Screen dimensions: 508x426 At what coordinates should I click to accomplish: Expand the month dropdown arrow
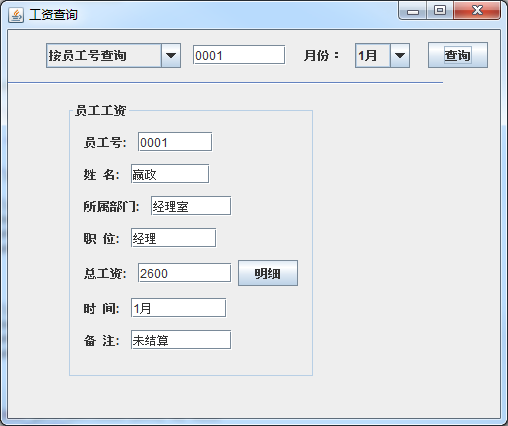pyautogui.click(x=400, y=55)
